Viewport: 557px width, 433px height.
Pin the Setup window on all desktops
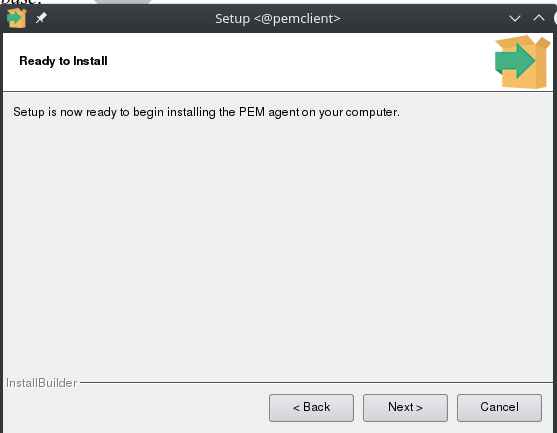coord(41,17)
